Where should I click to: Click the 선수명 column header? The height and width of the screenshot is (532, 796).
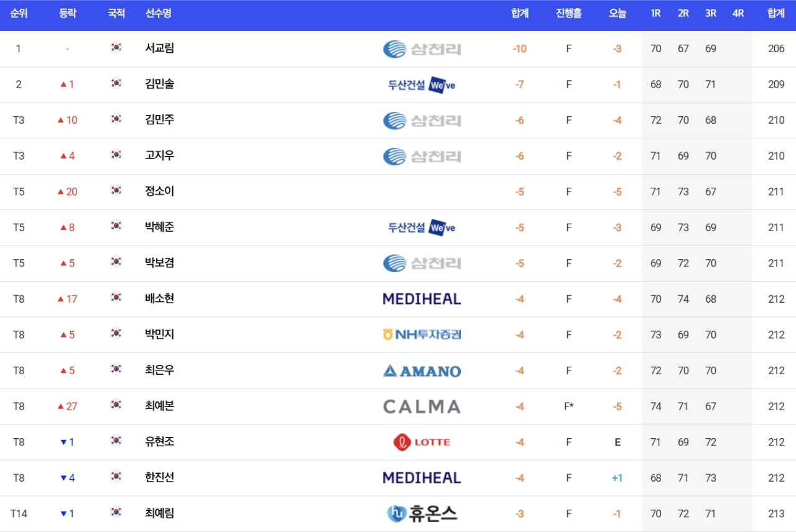[158, 13]
